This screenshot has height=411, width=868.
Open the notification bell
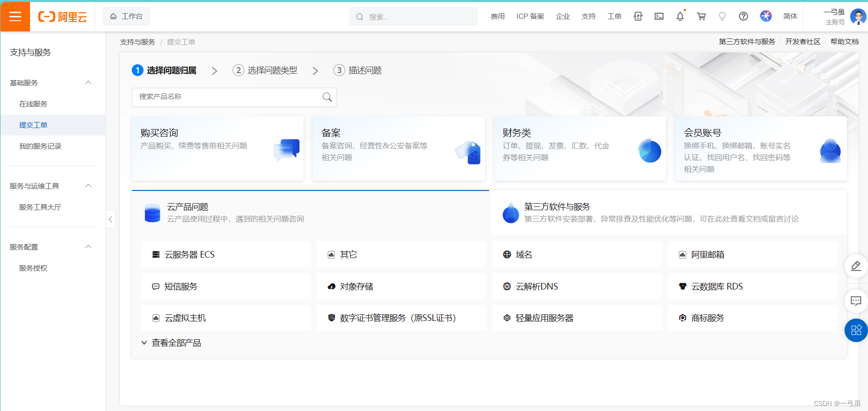point(680,16)
